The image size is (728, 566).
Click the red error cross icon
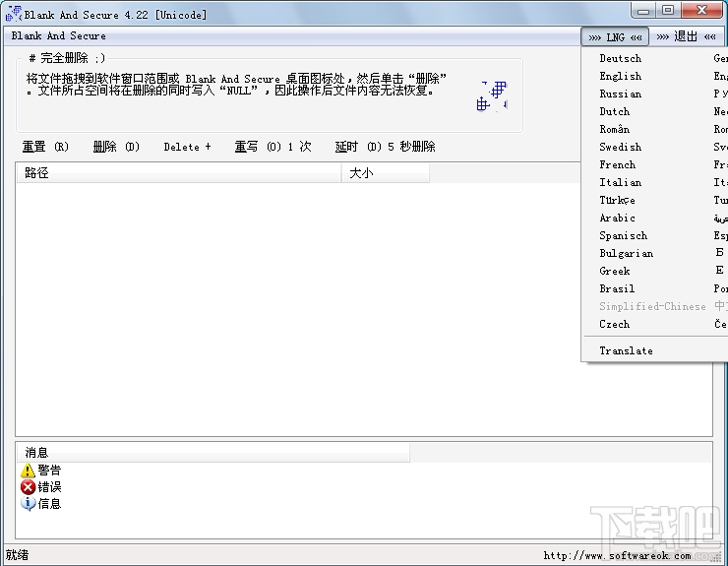[28, 487]
